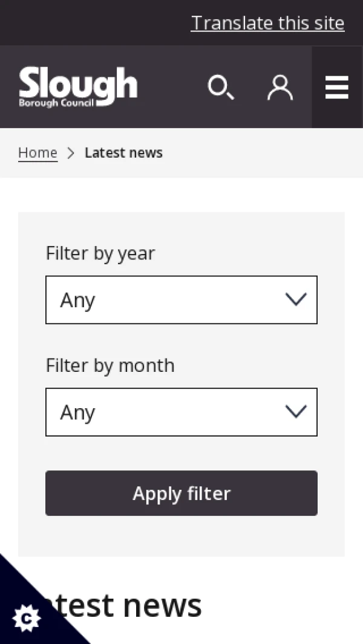Open the user account icon
Screen dimensions: 363x644
(280, 88)
